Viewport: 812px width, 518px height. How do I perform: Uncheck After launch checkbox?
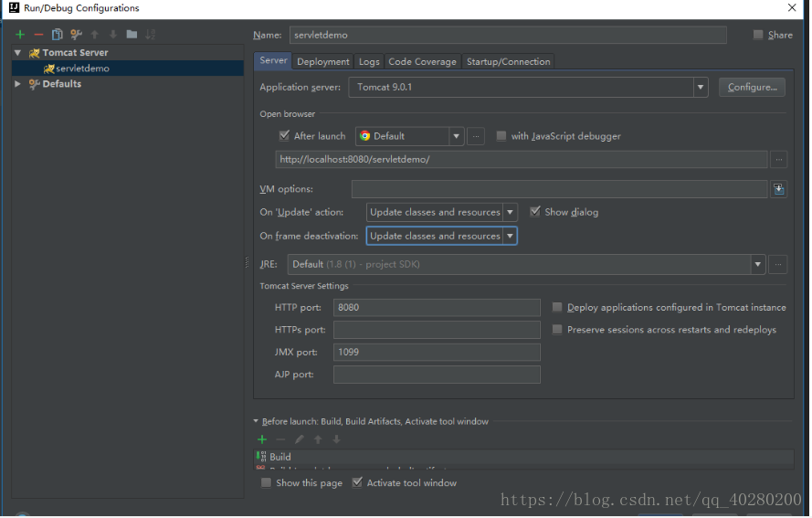click(x=284, y=136)
